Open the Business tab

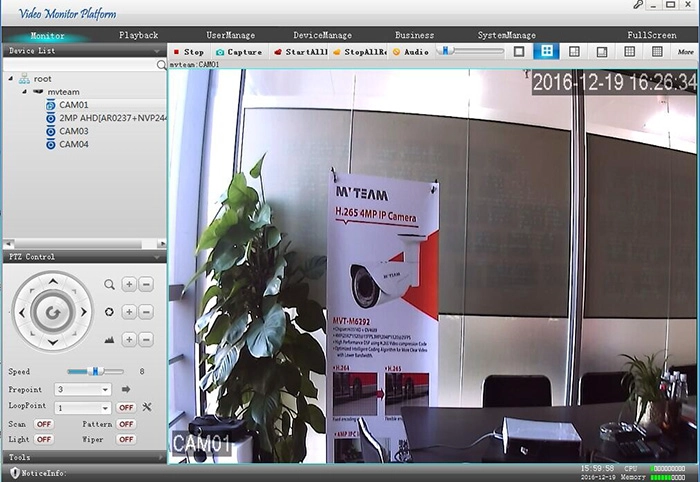414,35
